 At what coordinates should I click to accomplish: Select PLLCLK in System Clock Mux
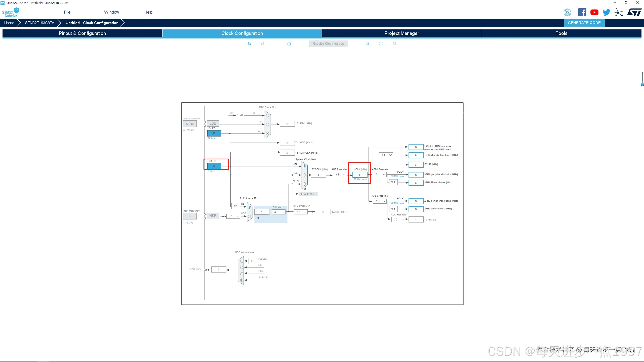(x=304, y=184)
